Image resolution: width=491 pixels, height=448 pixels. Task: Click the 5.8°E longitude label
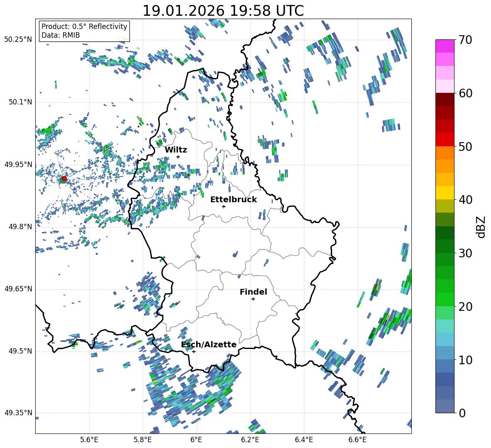tap(143, 440)
